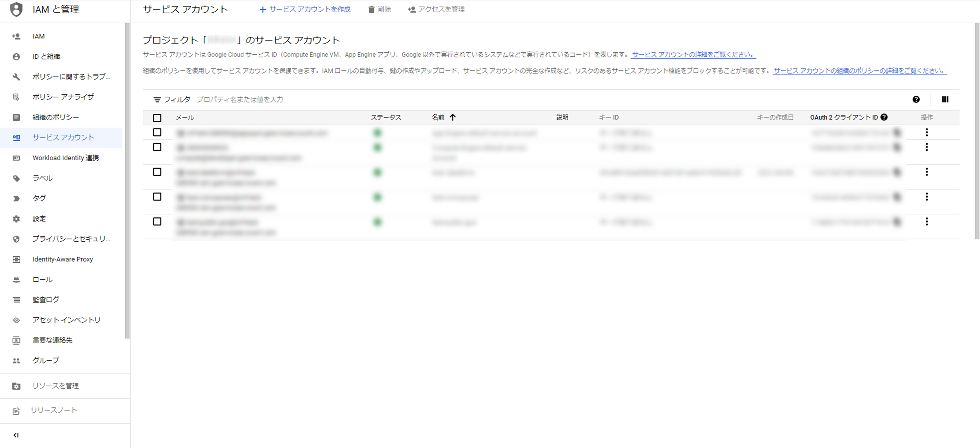
Task: Click the アクセスを管理 icon
Action: tap(411, 9)
